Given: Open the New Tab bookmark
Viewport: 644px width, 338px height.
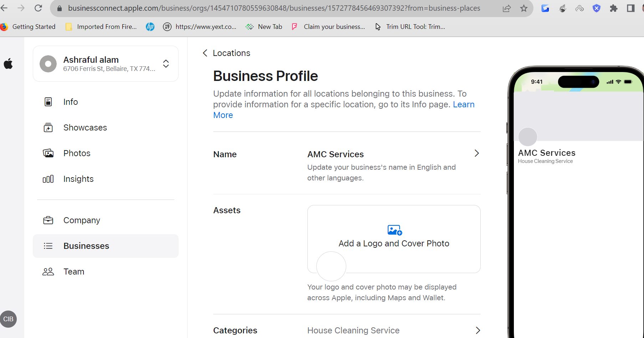Looking at the screenshot, I should 264,27.
